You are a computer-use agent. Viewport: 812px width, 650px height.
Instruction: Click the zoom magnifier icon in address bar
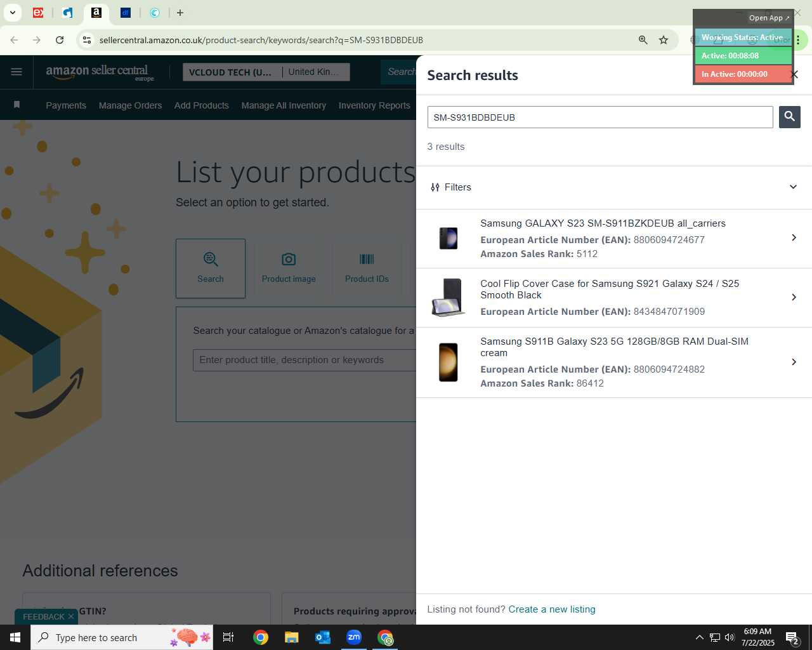(x=643, y=40)
